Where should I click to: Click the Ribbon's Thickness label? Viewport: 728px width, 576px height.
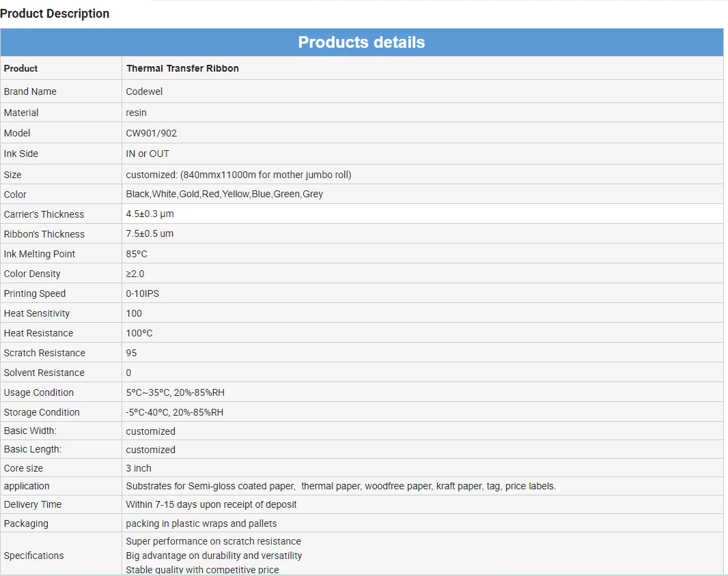tap(44, 234)
